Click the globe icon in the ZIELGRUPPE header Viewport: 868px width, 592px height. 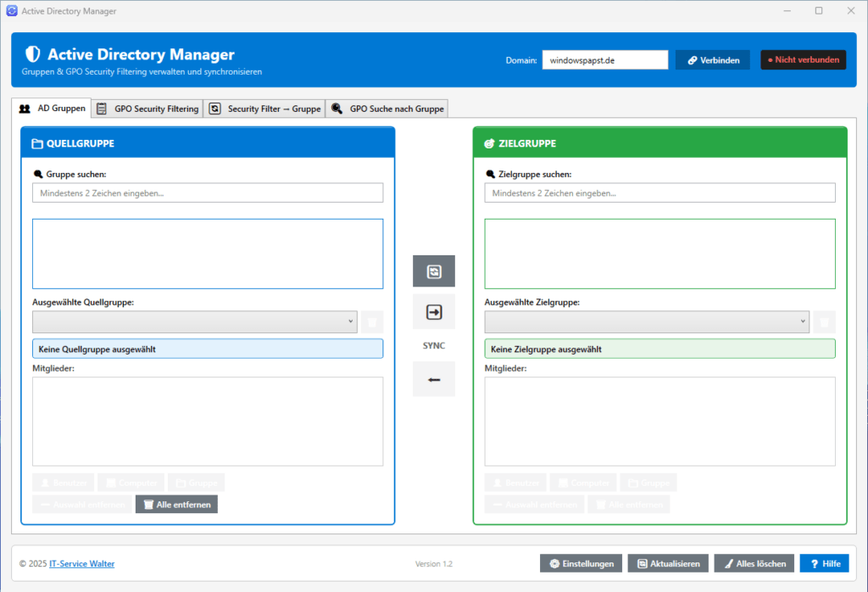coord(489,142)
